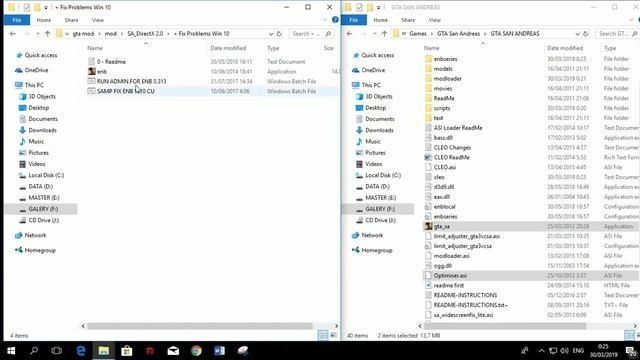Select the enb application file
640x360 pixels.
coord(102,71)
